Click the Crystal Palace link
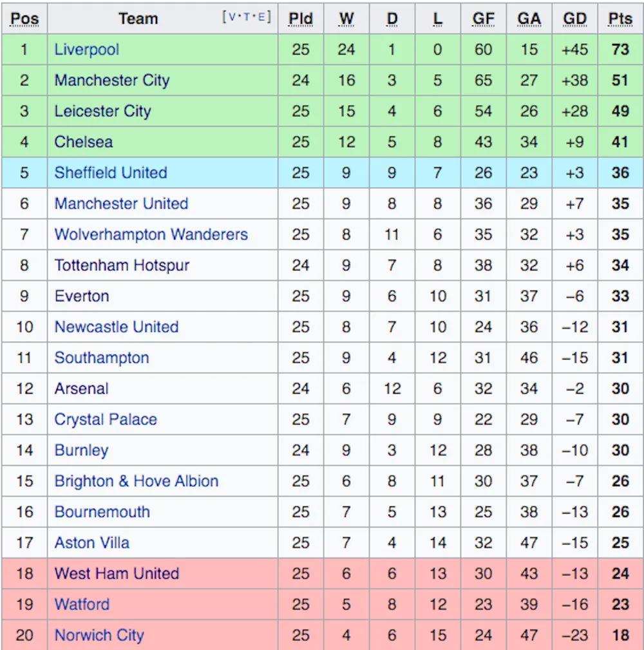 [x=106, y=419]
